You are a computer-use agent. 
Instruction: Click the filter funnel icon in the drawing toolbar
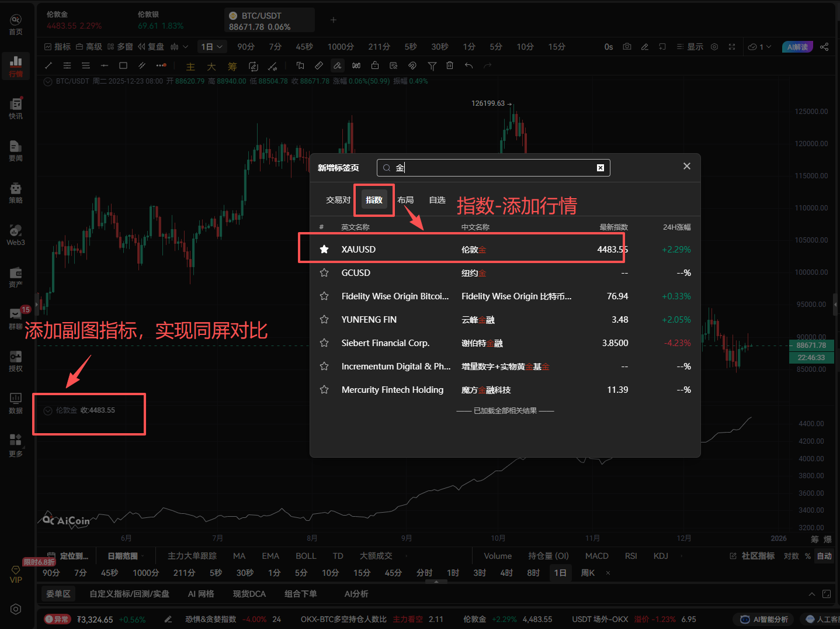(432, 65)
